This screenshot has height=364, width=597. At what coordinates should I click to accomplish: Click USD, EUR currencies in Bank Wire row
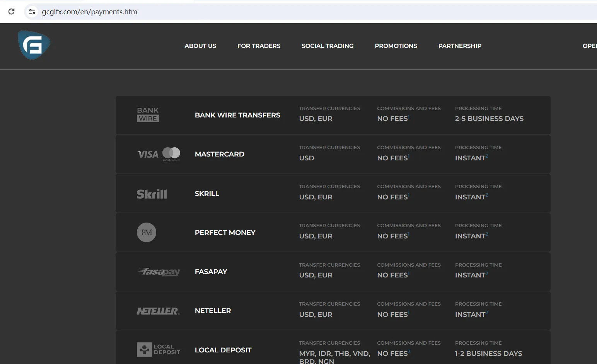click(316, 119)
